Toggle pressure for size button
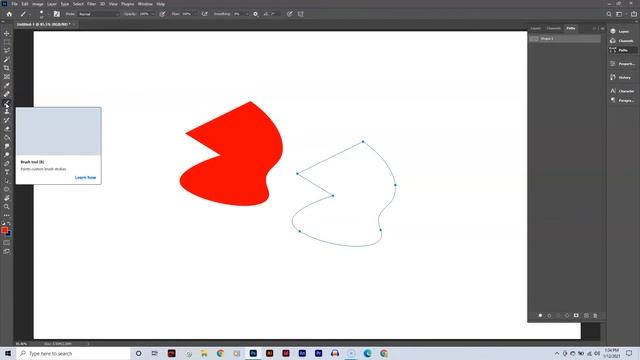640x360 pixels. click(x=289, y=14)
